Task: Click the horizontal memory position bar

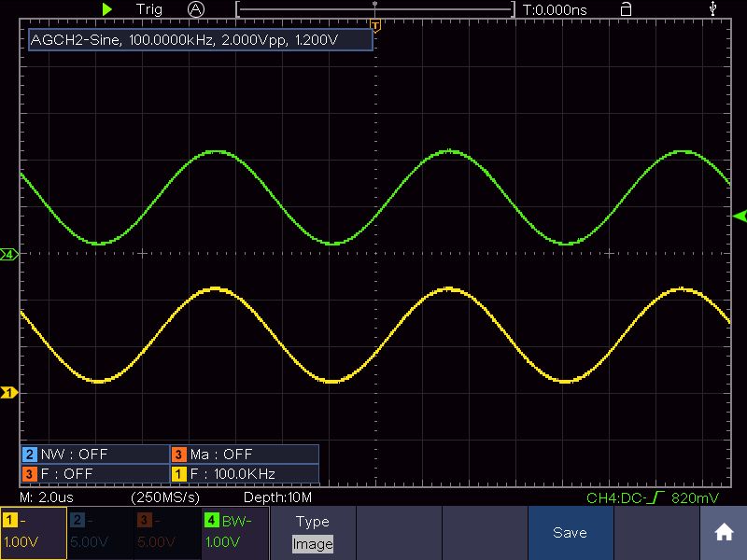Action: point(375,9)
